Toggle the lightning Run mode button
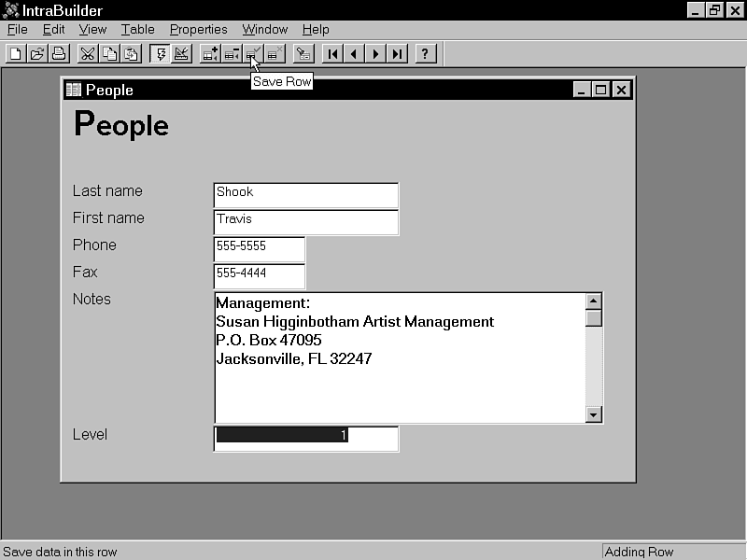Image resolution: width=747 pixels, height=560 pixels. click(x=161, y=53)
